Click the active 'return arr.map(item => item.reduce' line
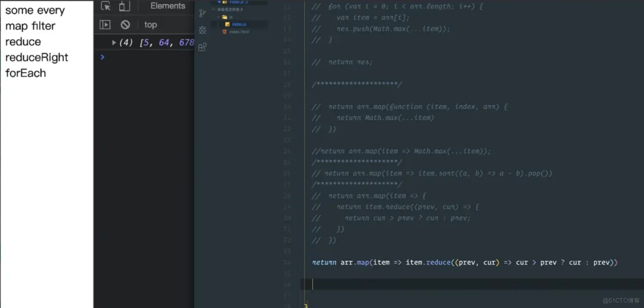This screenshot has width=644, height=308. pyautogui.click(x=465, y=262)
